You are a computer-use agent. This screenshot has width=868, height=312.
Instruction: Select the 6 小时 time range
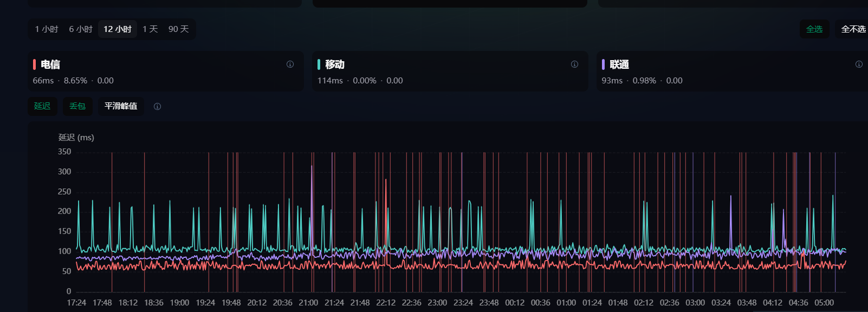(81, 29)
